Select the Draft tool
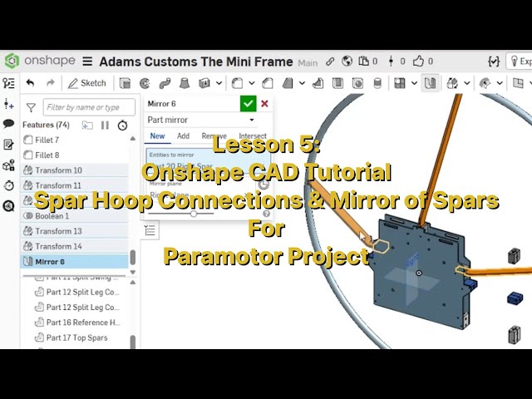 point(288,83)
